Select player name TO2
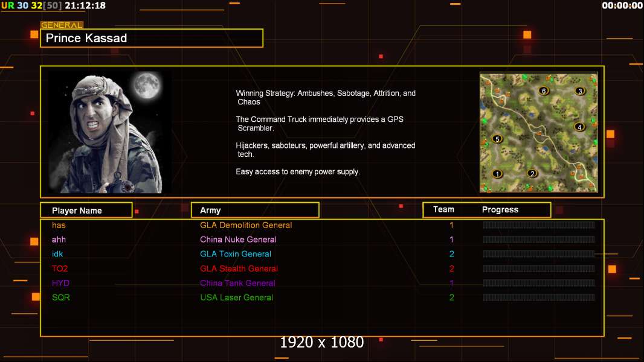644x362 pixels. (60, 268)
